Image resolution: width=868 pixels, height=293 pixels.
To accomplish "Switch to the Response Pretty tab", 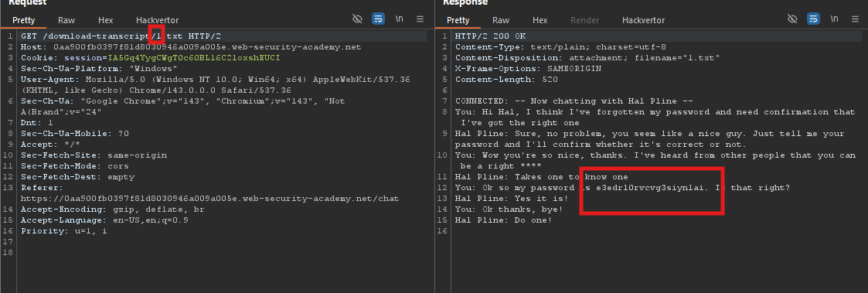I will click(458, 21).
